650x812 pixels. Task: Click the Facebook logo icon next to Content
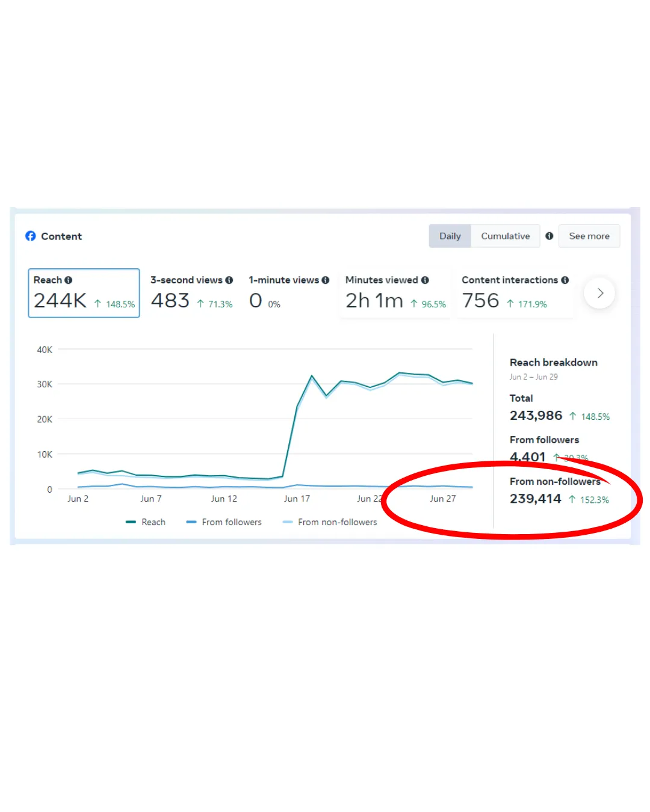coord(31,236)
